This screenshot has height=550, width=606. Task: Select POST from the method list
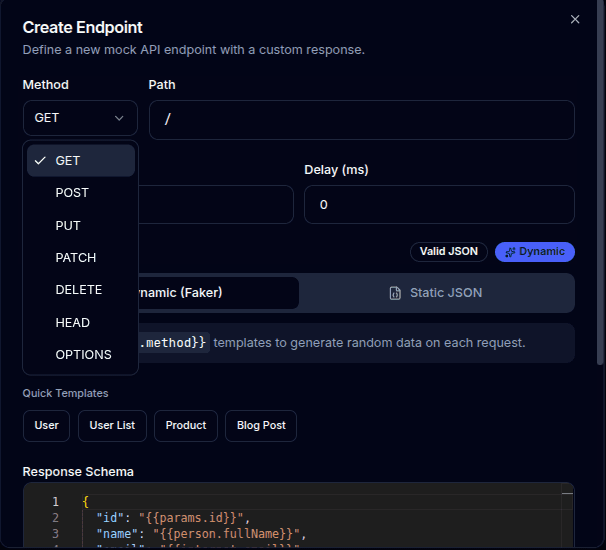81,193
